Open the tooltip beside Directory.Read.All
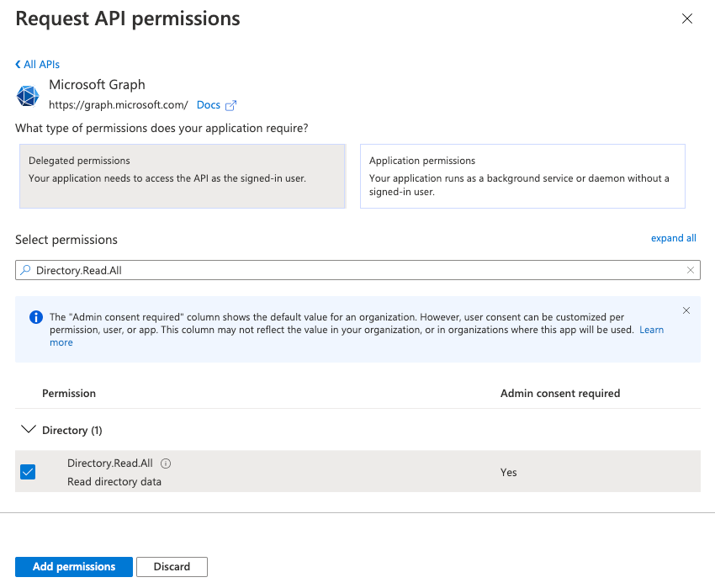715x588 pixels. click(166, 463)
